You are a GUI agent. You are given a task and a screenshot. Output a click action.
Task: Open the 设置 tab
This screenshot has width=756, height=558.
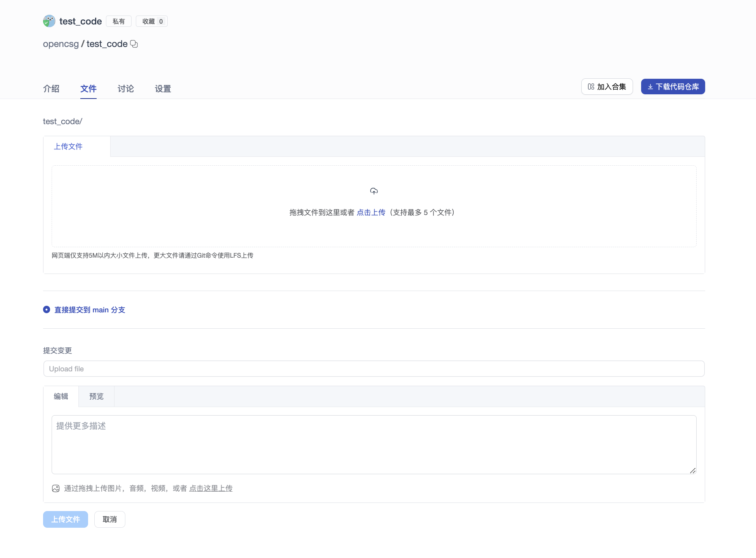[163, 88]
